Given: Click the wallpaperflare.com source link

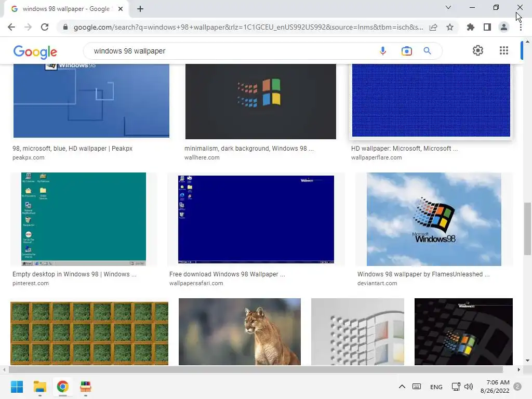Looking at the screenshot, I should (x=376, y=158).
